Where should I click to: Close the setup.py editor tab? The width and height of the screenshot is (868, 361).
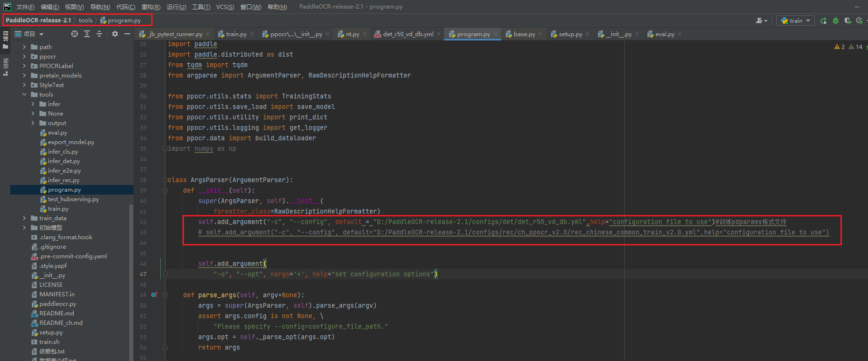point(588,34)
